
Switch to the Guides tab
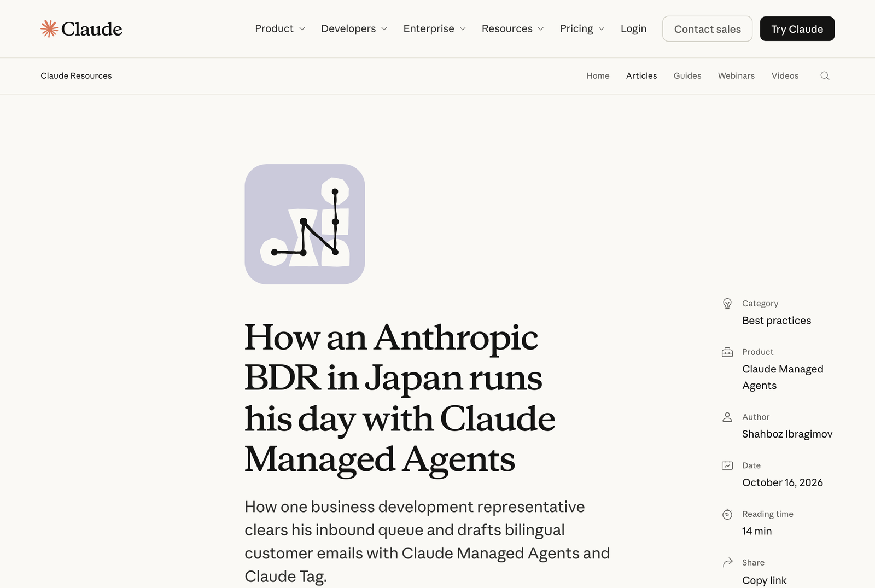click(x=687, y=76)
